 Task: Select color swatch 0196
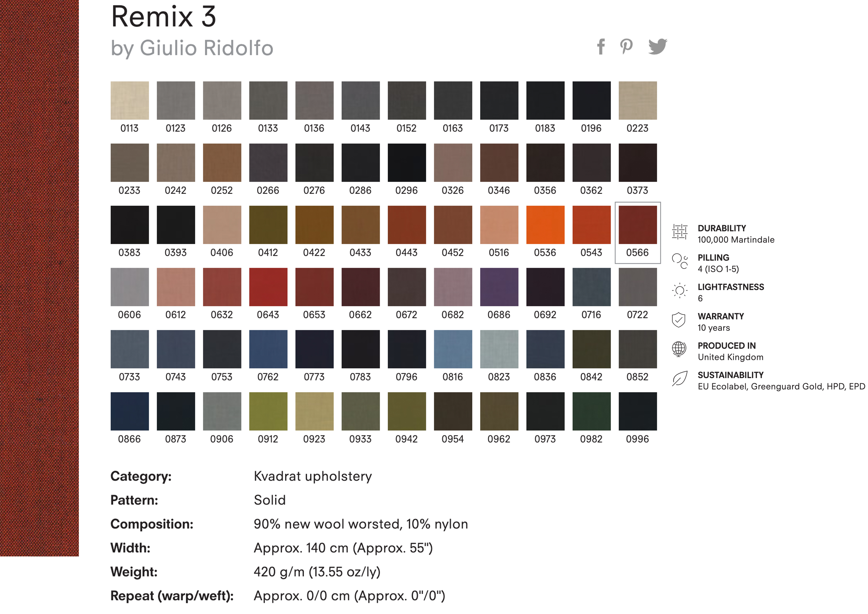(591, 101)
